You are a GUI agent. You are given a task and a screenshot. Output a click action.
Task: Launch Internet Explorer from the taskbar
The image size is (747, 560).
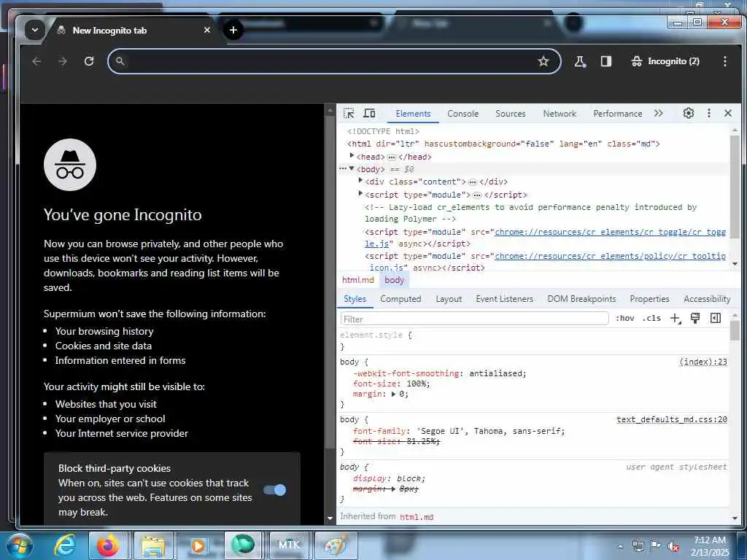[x=65, y=545]
